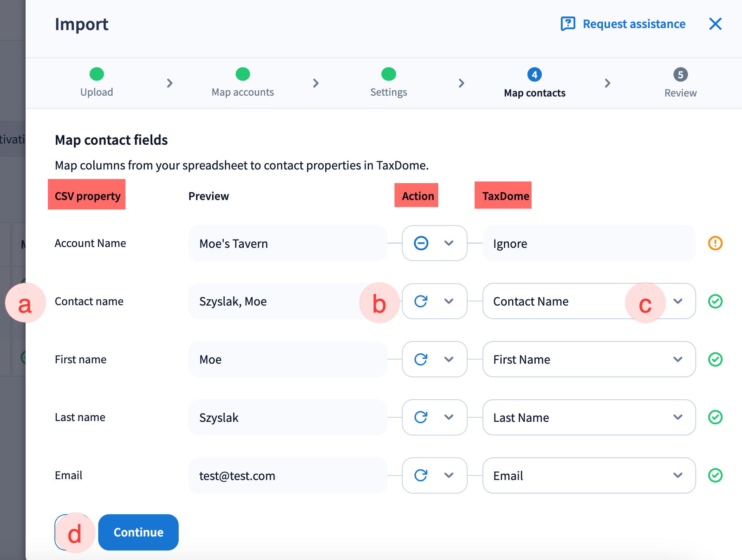742x560 pixels.
Task: Jump to the Review step
Action: click(680, 82)
